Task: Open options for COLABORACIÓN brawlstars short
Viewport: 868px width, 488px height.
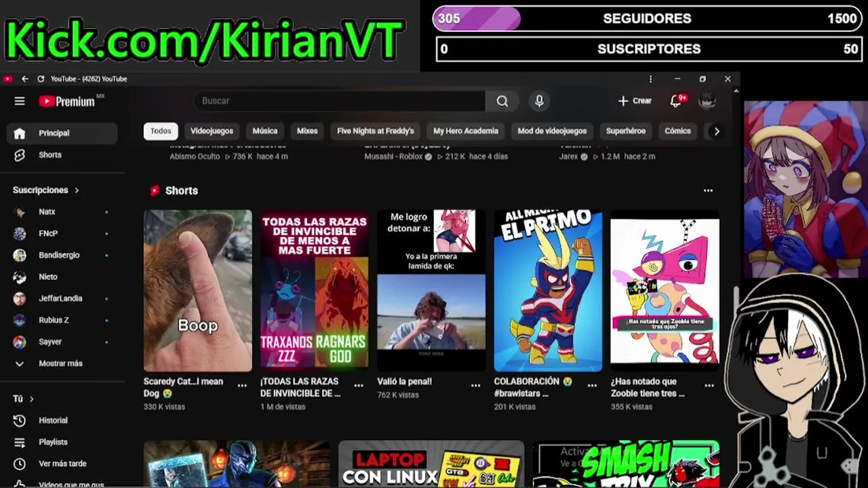Action: [x=592, y=385]
